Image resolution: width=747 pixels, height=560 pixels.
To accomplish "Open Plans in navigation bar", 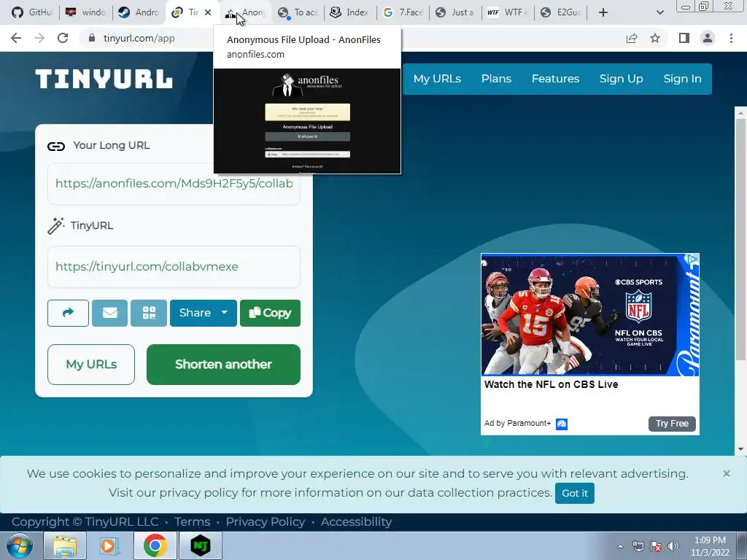I will [x=496, y=79].
